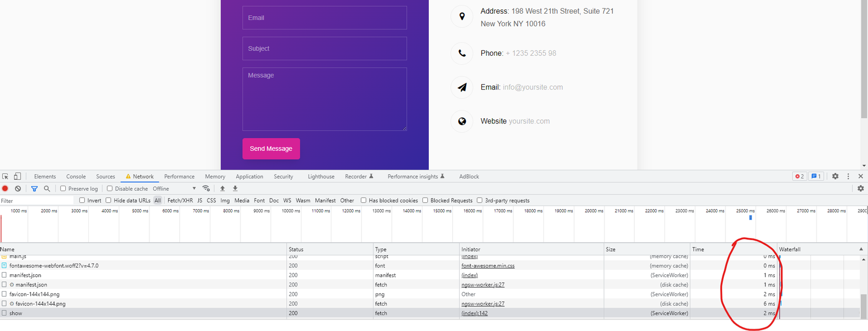868x331 pixels.
Task: Export HAR file download arrow icon
Action: 235,189
